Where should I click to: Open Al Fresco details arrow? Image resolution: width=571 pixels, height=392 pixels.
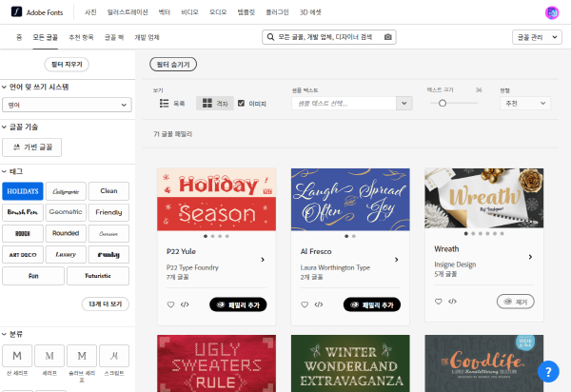pos(397,260)
